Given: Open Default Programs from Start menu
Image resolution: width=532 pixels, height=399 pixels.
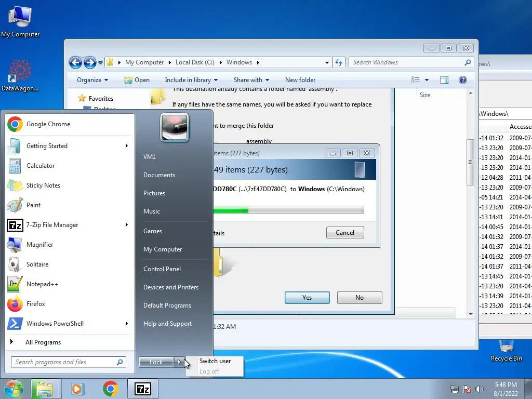Looking at the screenshot, I should pos(167,305).
